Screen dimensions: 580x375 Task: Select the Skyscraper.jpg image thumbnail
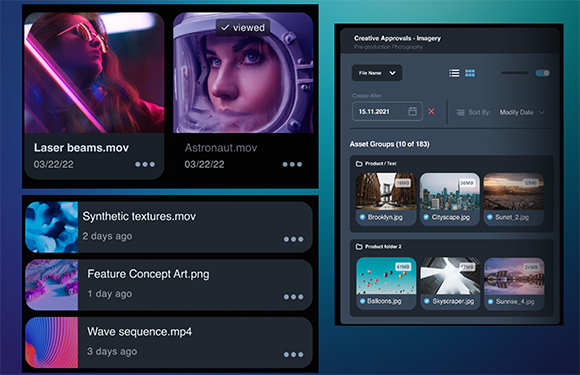(x=450, y=276)
